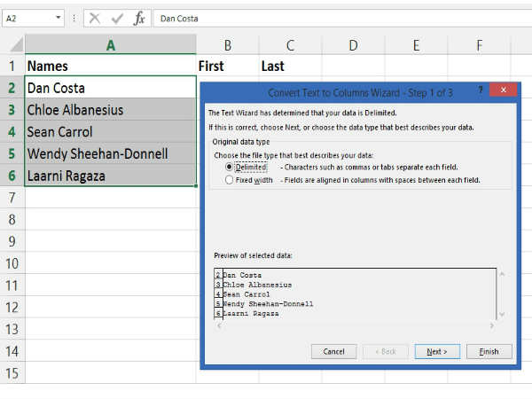532x399 pixels.
Task: Click the Select All corner triangle
Action: tap(12, 44)
